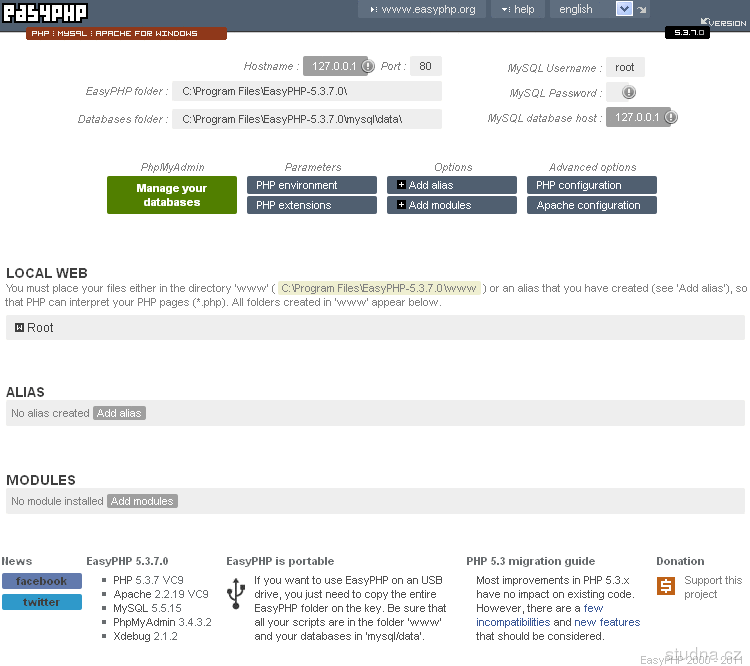Click the Databases folder path field
The width and height of the screenshot is (750, 666).
(307, 119)
